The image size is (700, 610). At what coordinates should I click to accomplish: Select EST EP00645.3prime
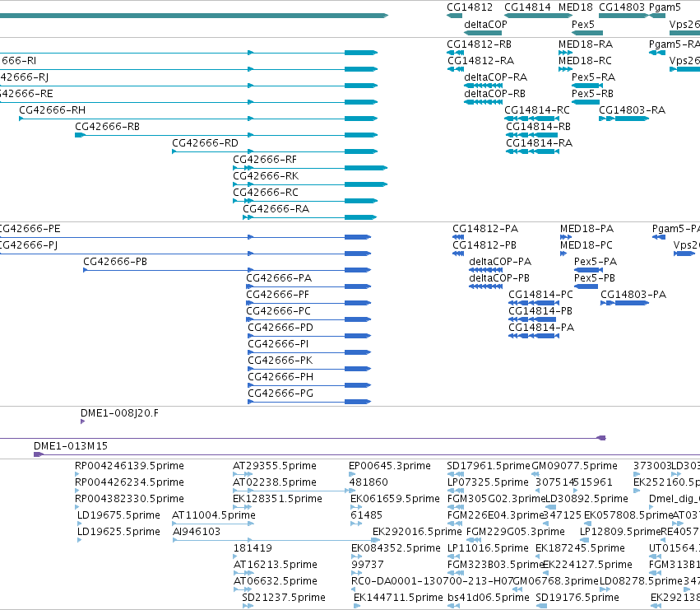pos(390,466)
